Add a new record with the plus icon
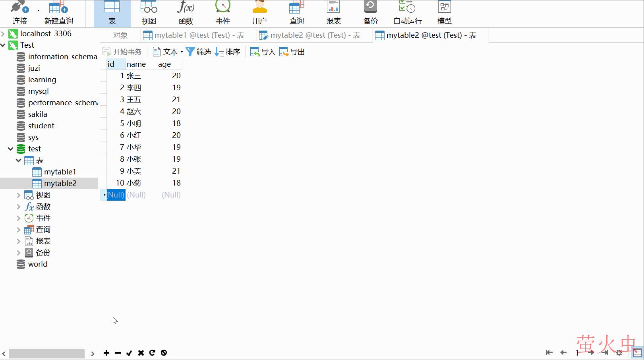 [x=106, y=352]
